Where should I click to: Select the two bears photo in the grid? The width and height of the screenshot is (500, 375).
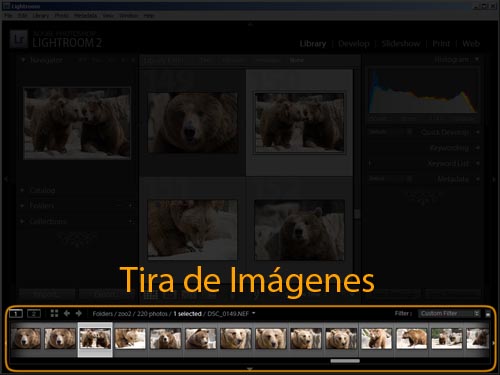[300, 123]
